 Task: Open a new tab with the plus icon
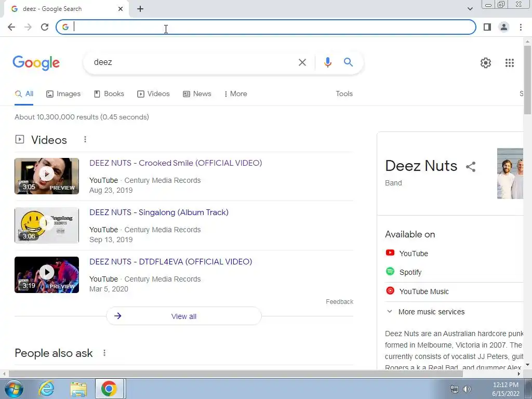click(x=140, y=9)
